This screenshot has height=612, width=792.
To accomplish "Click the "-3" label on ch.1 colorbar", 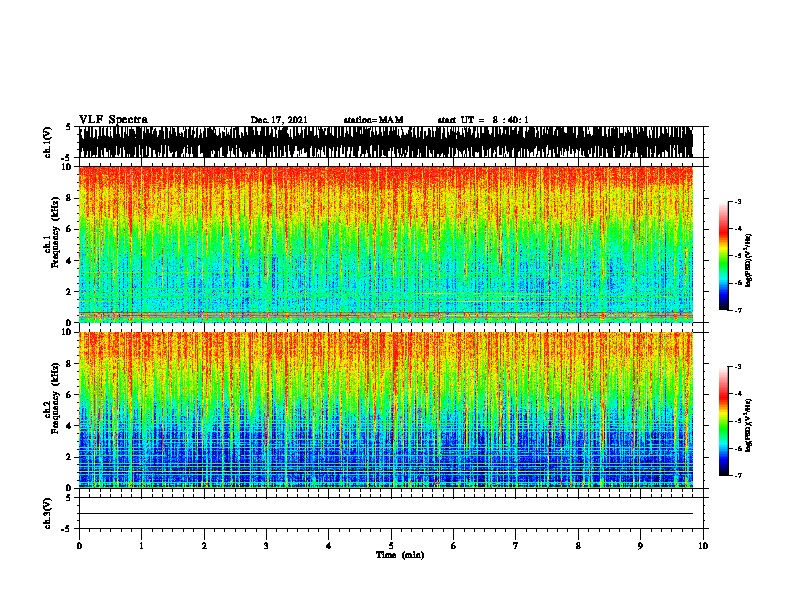I will pos(738,202).
